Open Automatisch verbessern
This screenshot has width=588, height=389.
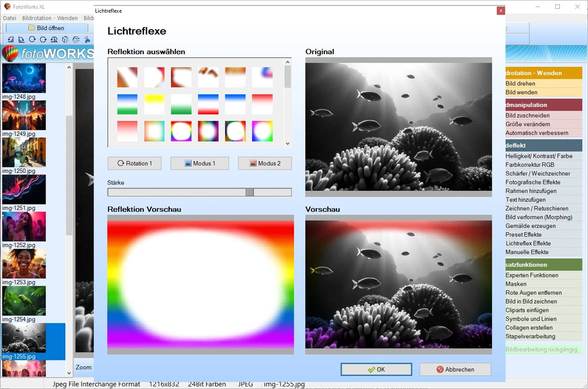(x=544, y=133)
